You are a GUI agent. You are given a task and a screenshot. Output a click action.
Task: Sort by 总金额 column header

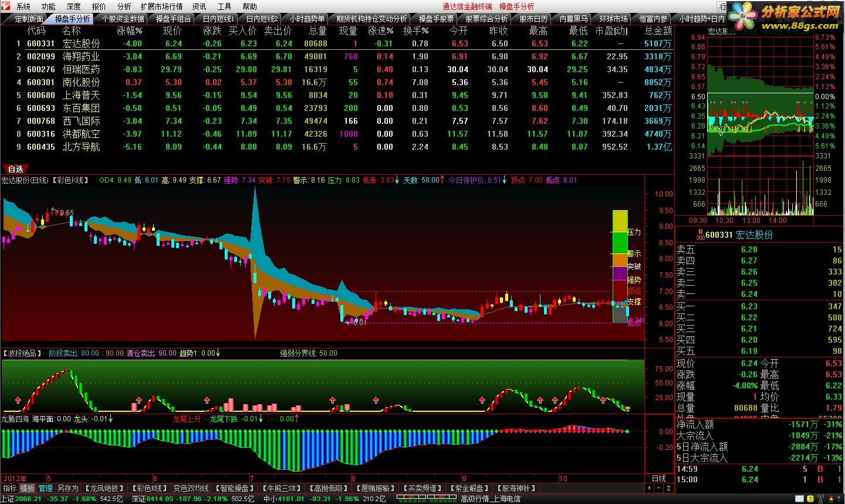coord(658,31)
